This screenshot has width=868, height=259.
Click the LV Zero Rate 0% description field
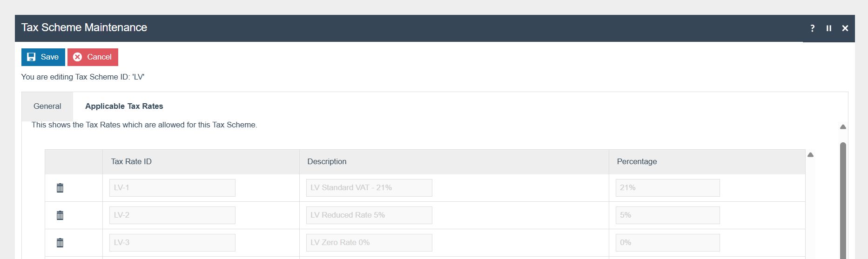tap(369, 243)
